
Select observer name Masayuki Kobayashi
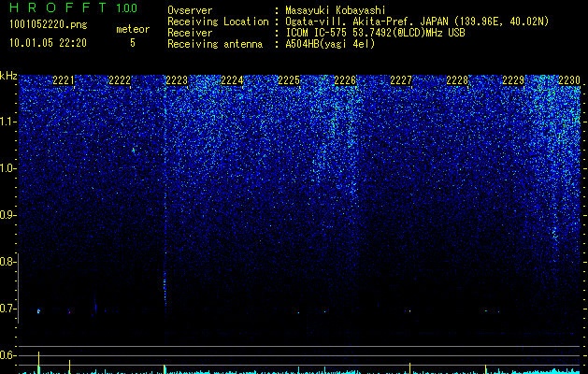336,10
